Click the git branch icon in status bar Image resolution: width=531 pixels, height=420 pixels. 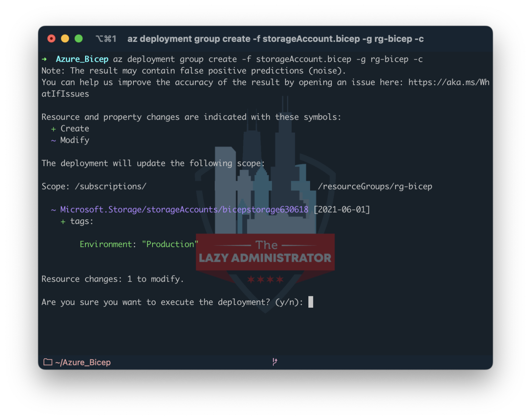(274, 362)
